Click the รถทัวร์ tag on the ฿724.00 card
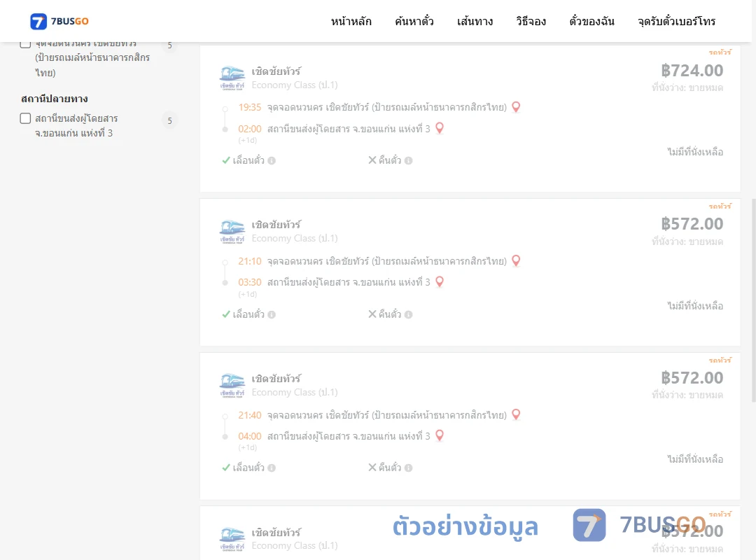This screenshot has height=560, width=756. point(720,52)
